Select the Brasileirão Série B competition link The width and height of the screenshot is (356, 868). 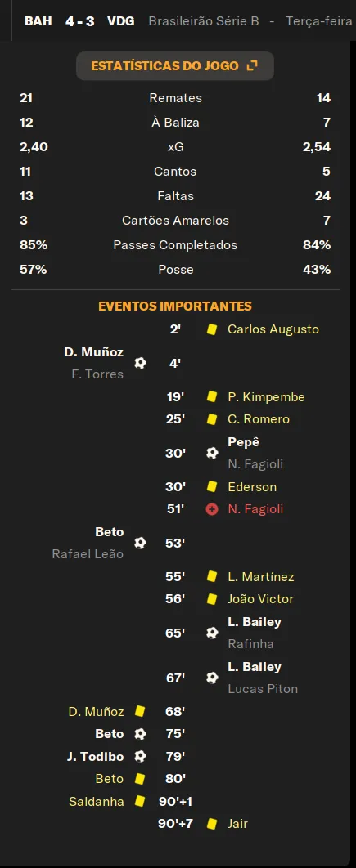click(204, 21)
